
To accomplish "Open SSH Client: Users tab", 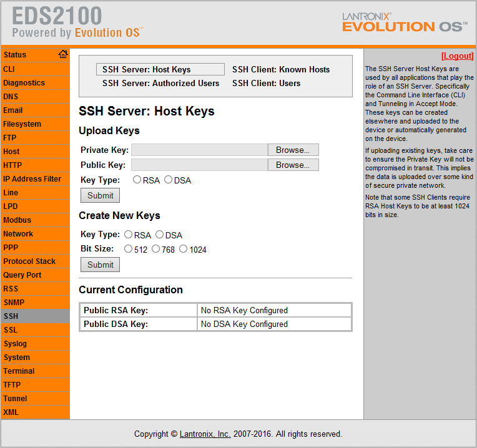I will (x=266, y=83).
